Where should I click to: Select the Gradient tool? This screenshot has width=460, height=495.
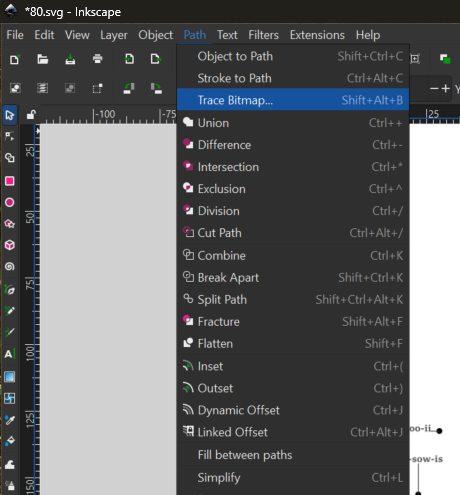point(10,377)
